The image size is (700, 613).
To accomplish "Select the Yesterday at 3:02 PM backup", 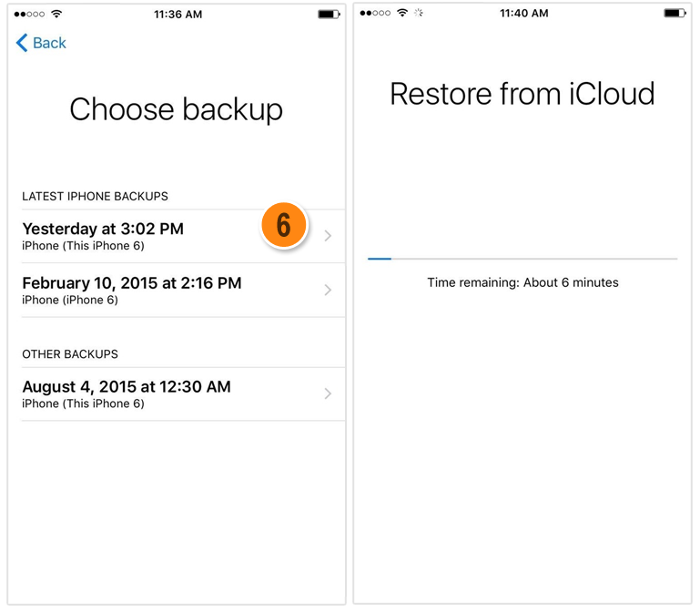I will 183,236.
